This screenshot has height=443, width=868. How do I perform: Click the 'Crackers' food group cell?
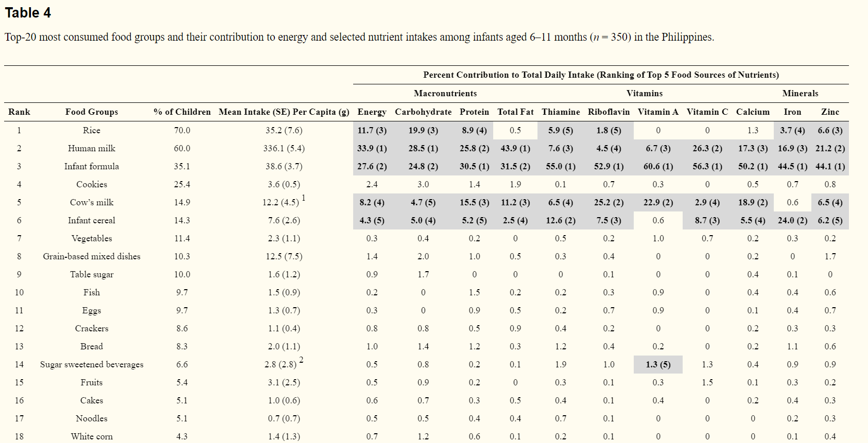pos(92,329)
